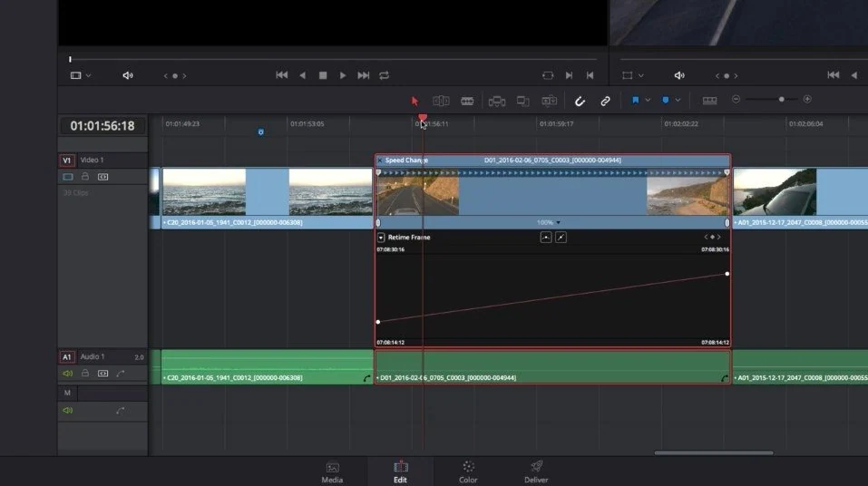Click the linear curve keyframe button
This screenshot has height=486, width=868.
tap(561, 237)
